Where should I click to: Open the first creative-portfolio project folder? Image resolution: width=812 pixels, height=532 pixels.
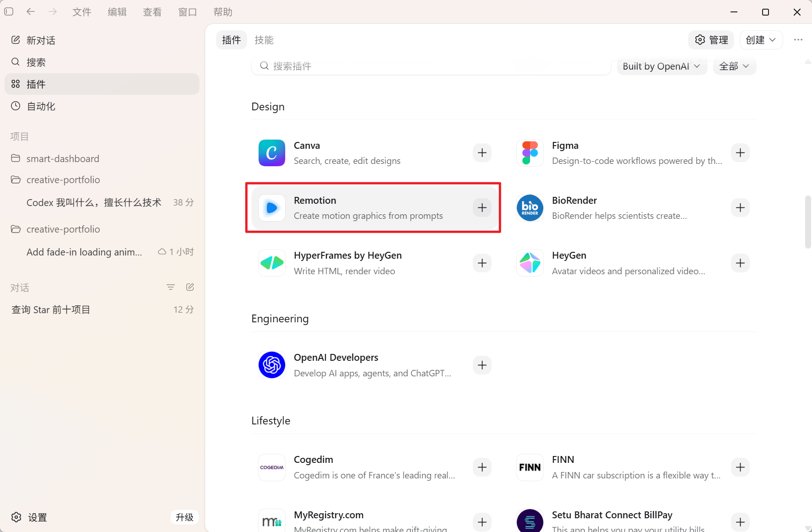(x=102, y=180)
